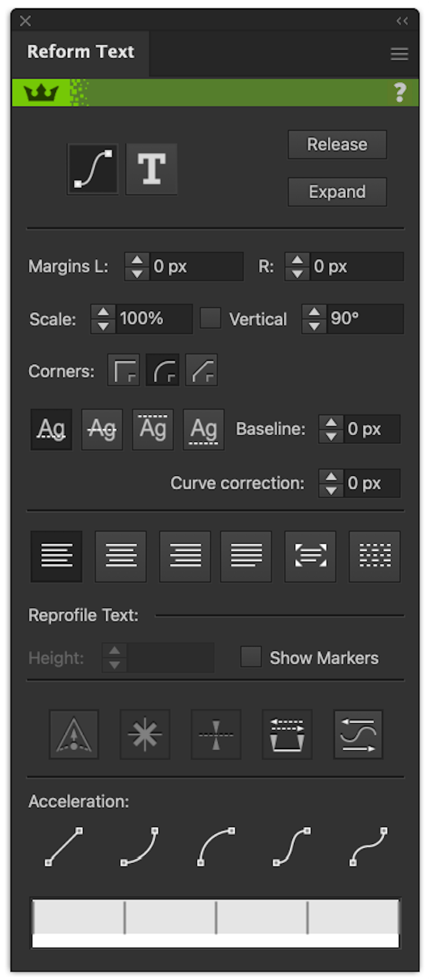430x980 pixels.
Task: Enable the Vertical checkbox
Action: (x=210, y=318)
